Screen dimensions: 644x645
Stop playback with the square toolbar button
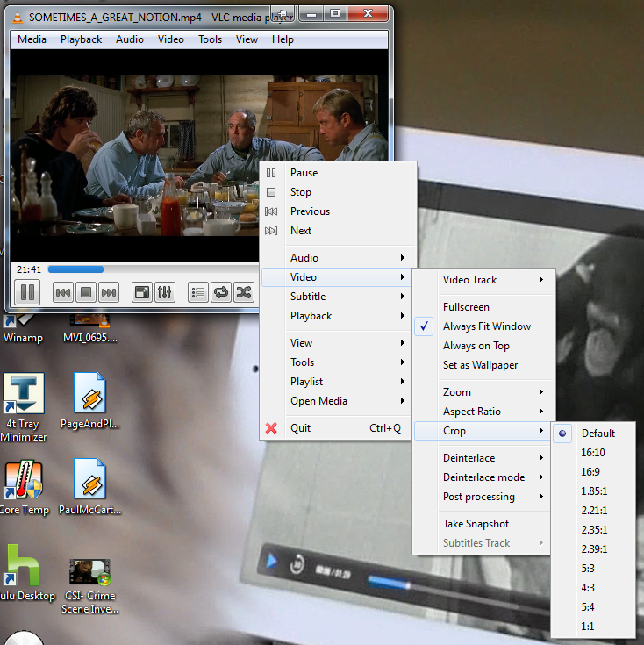click(86, 292)
